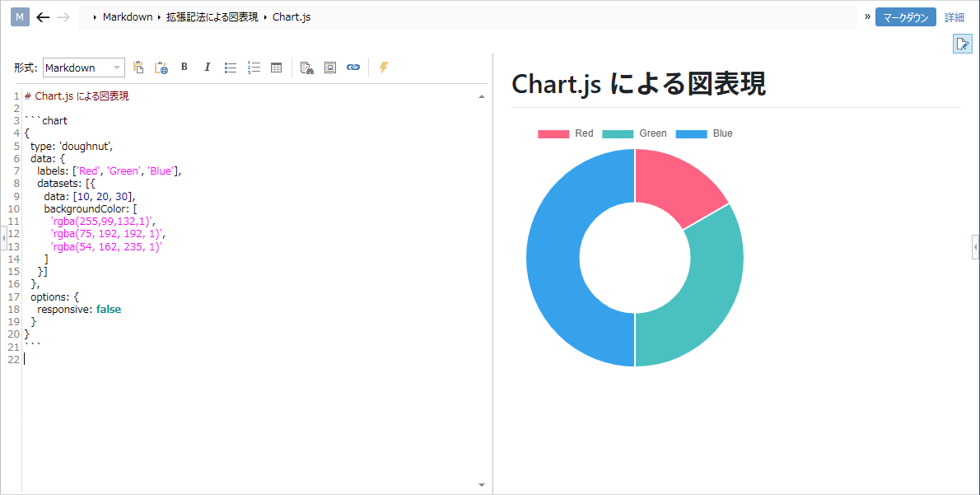Image resolution: width=980 pixels, height=495 pixels.
Task: Switch to the 詳細 tab
Action: 954,17
